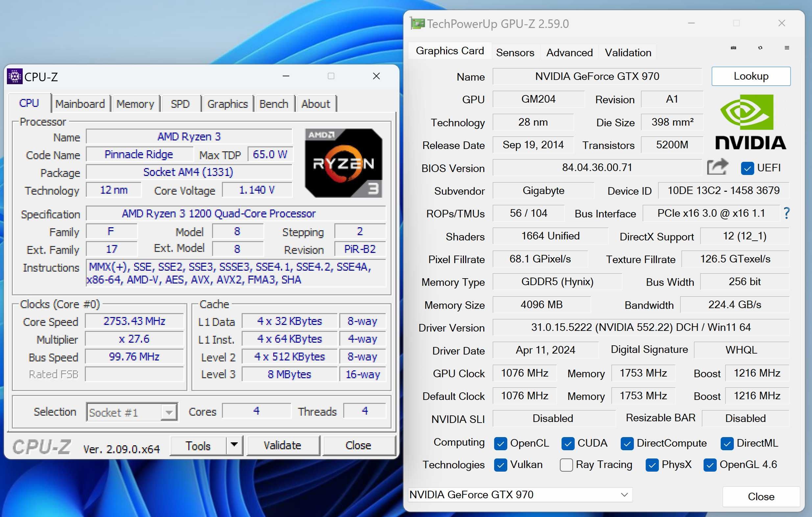
Task: Open the Validation tab in GPU-Z
Action: 628,52
